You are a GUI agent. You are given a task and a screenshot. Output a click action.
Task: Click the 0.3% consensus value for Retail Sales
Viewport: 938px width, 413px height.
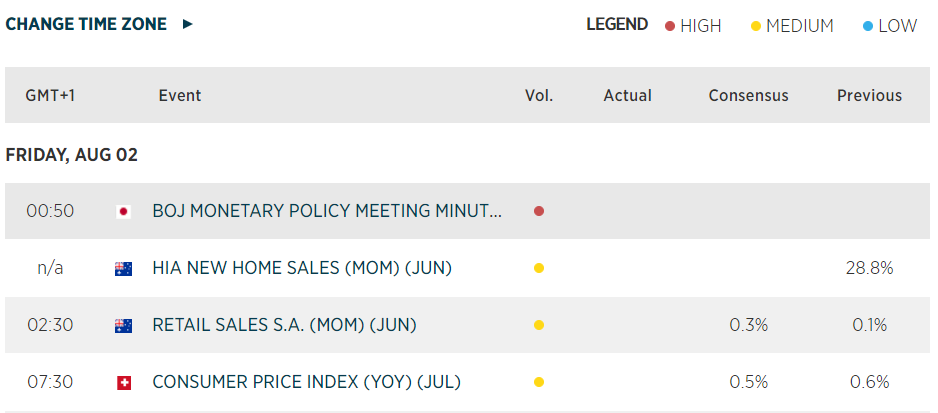point(748,325)
